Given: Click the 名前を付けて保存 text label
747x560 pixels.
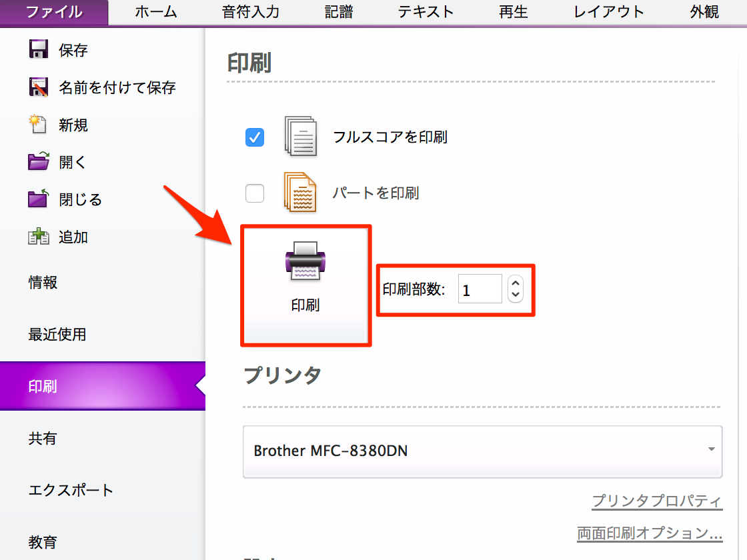Looking at the screenshot, I should pyautogui.click(x=117, y=87).
